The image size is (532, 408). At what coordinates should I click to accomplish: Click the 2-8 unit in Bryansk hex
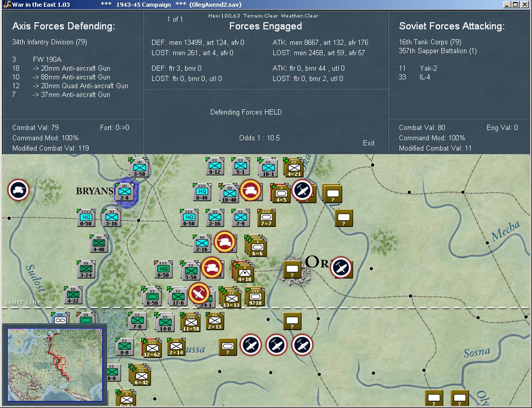tap(125, 192)
